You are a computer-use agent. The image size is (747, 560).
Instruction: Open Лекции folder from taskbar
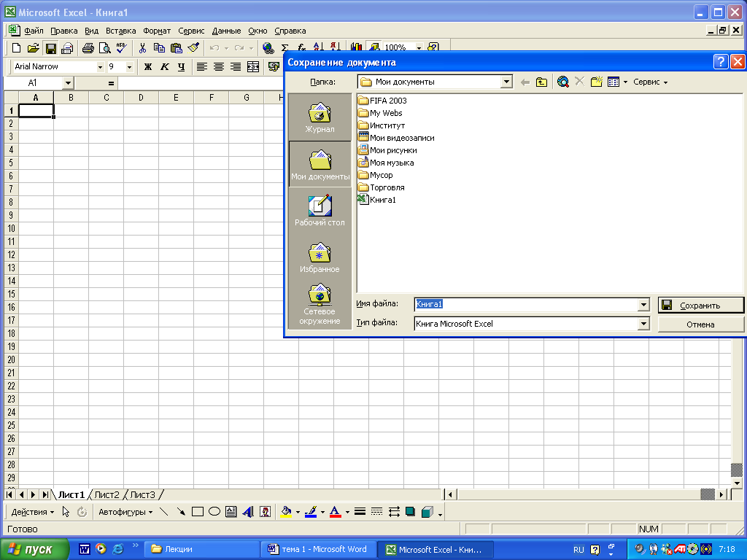click(x=203, y=550)
